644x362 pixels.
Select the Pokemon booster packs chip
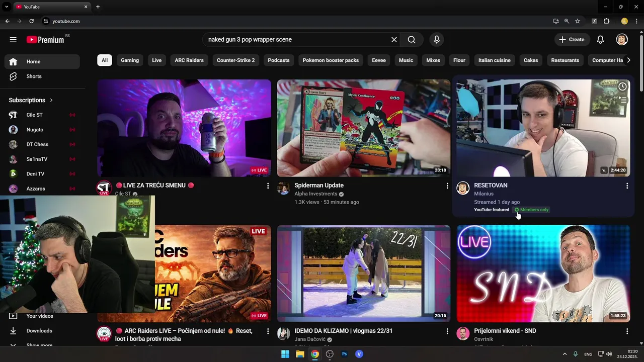pos(331,60)
